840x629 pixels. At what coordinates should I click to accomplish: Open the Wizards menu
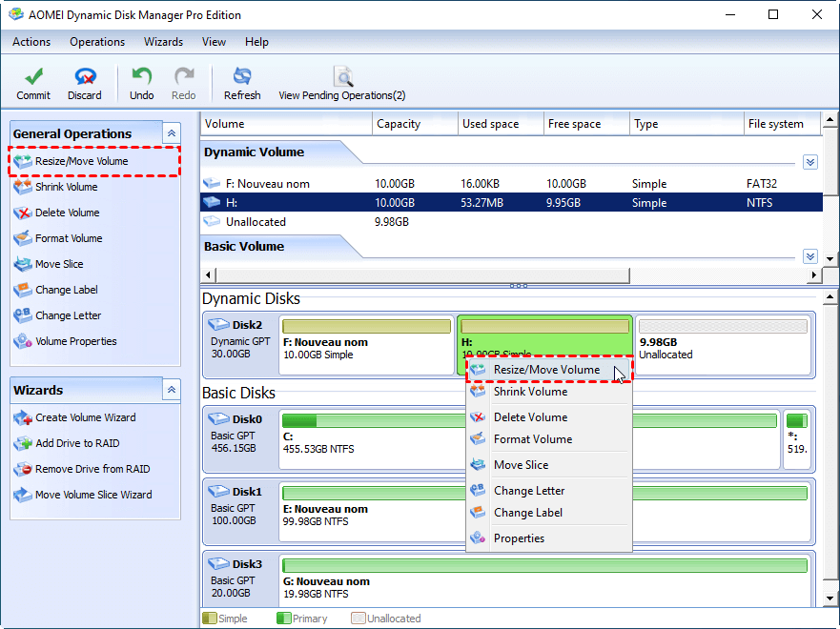coord(163,42)
